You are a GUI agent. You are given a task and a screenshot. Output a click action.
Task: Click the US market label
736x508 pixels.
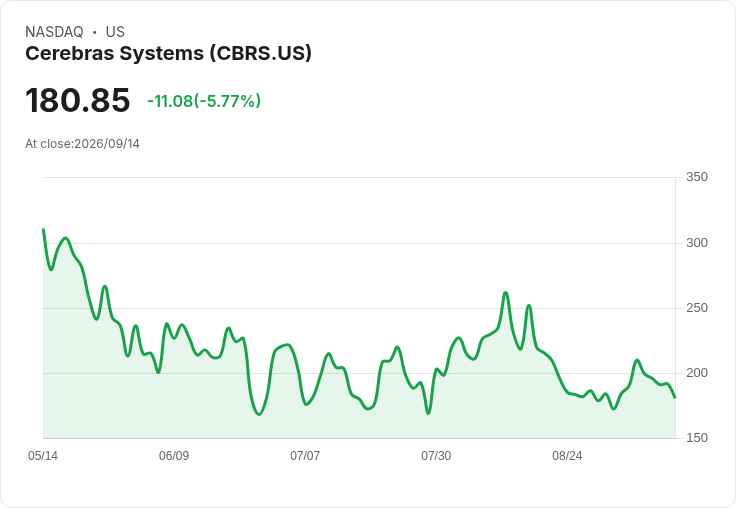click(115, 32)
